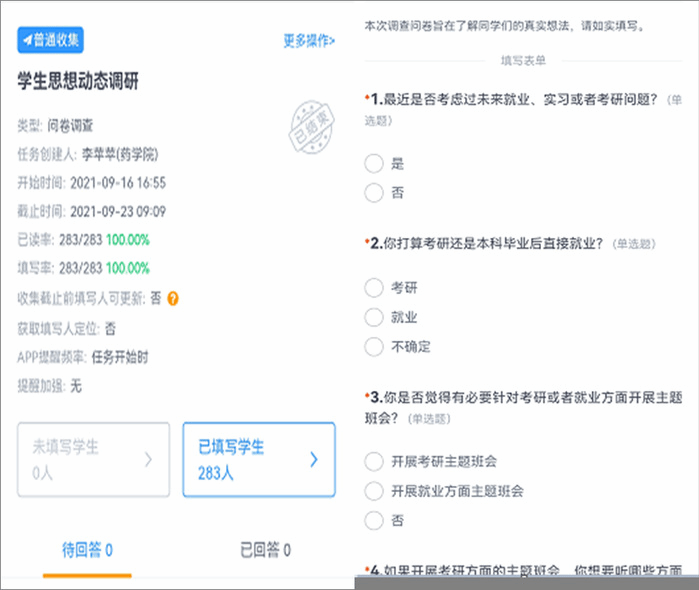This screenshot has height=590, width=699.
Task: Expand the 已填写学生 card chevron
Action: (x=313, y=460)
